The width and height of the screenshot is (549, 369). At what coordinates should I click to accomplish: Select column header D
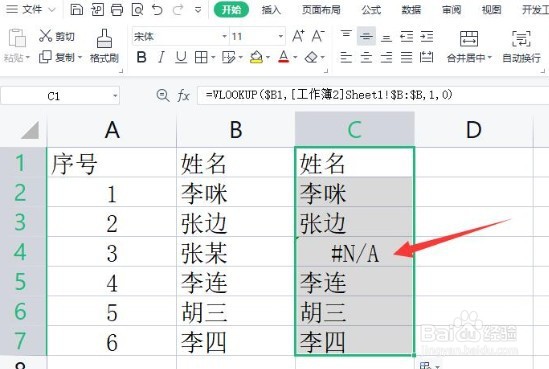click(x=473, y=130)
